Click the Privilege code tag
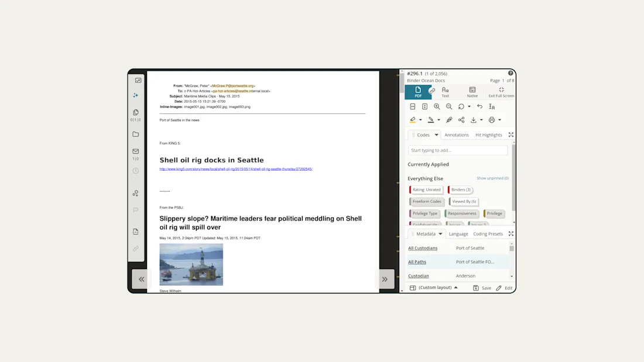The height and width of the screenshot is (362, 644). click(494, 213)
